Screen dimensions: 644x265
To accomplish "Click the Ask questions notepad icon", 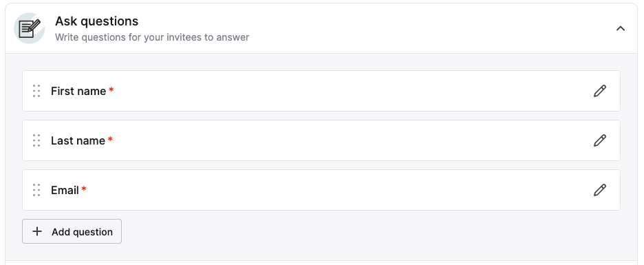I will [x=29, y=28].
